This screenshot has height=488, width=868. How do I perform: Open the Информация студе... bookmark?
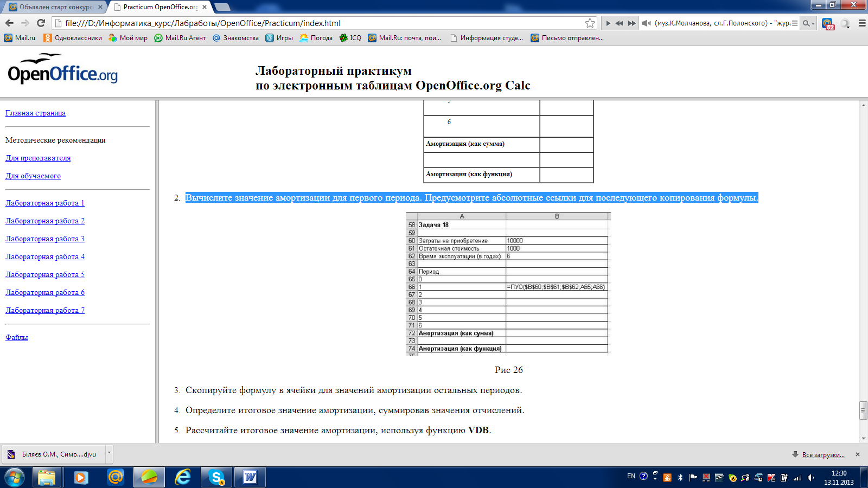487,38
